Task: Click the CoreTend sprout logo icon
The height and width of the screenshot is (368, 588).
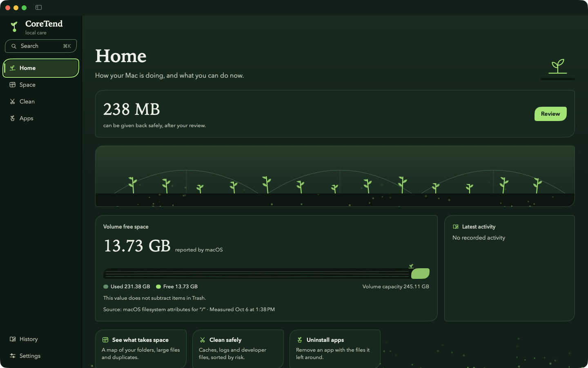Action: 14,27
